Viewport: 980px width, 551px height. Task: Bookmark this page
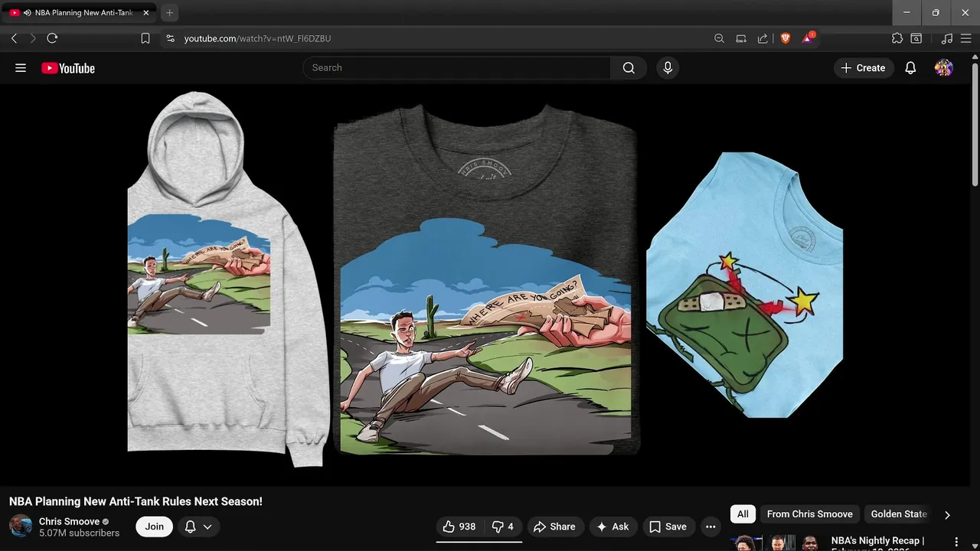pyautogui.click(x=145, y=38)
